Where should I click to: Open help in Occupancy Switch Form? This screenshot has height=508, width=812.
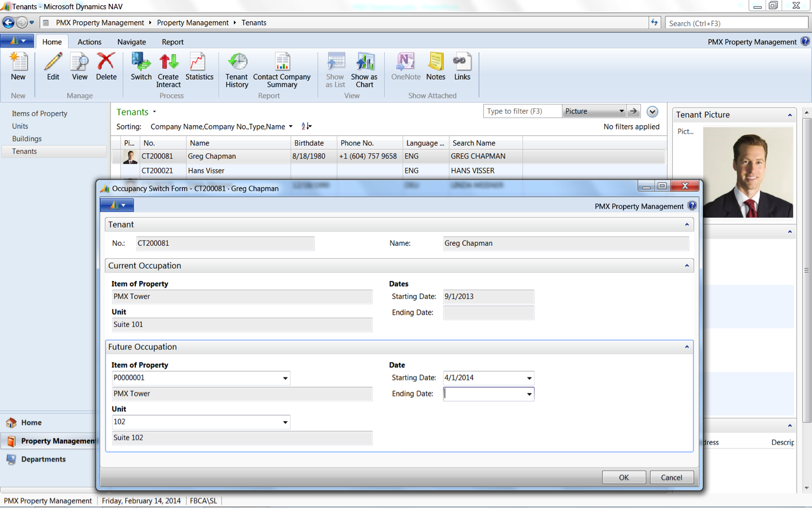[x=692, y=206]
